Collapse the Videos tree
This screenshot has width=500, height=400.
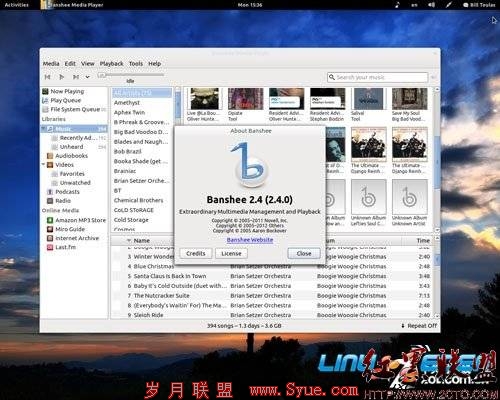[44, 164]
